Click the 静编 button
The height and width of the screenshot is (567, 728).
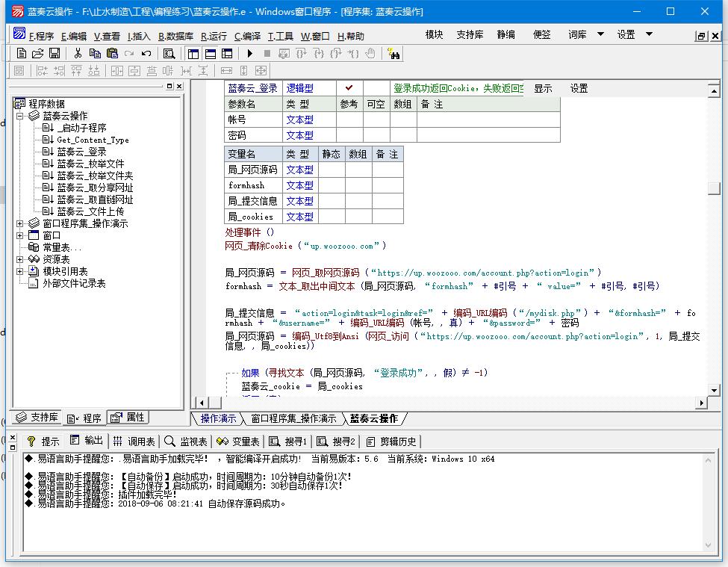coord(505,34)
